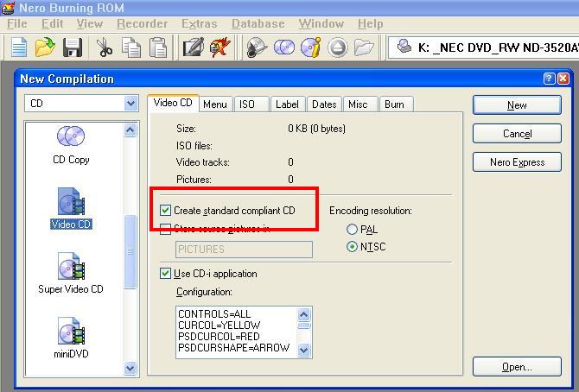This screenshot has height=392, width=579.
Task: Click the New button
Action: pyautogui.click(x=517, y=105)
